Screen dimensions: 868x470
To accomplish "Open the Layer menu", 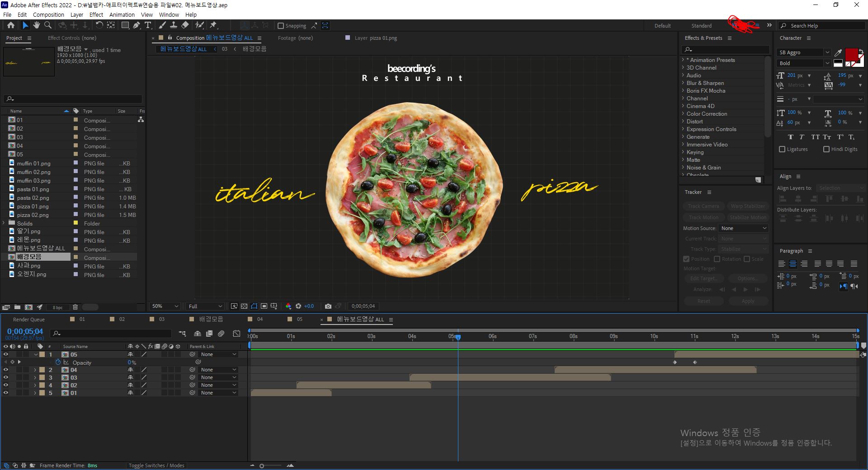I will (x=77, y=14).
